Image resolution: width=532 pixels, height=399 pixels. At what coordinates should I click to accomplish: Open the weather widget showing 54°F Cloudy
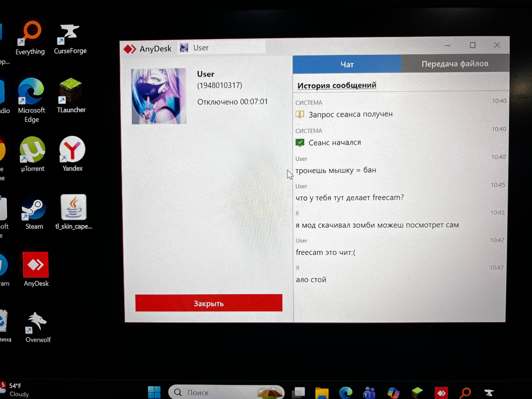pos(17,390)
